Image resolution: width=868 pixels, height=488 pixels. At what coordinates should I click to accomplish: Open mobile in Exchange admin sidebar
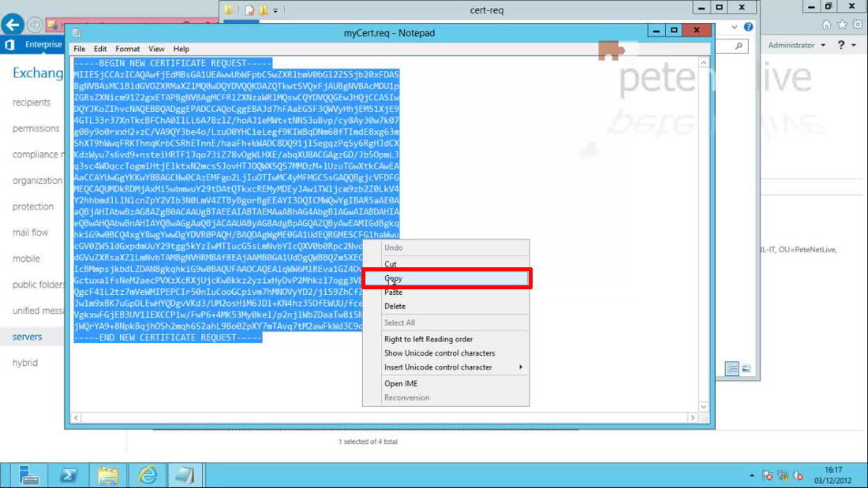[x=26, y=259]
